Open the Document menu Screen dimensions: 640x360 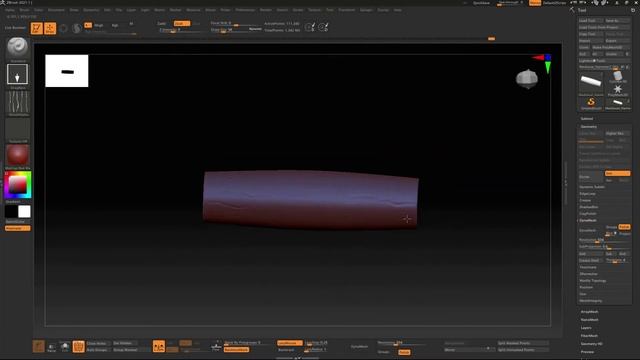pyautogui.click(x=56, y=10)
